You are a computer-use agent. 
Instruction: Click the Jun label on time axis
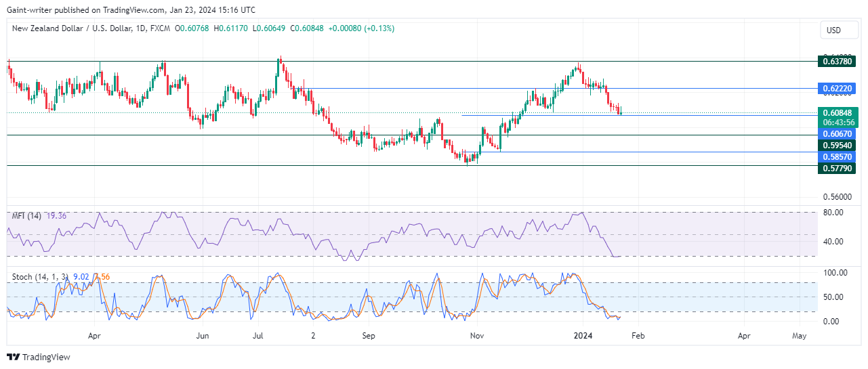tap(203, 335)
